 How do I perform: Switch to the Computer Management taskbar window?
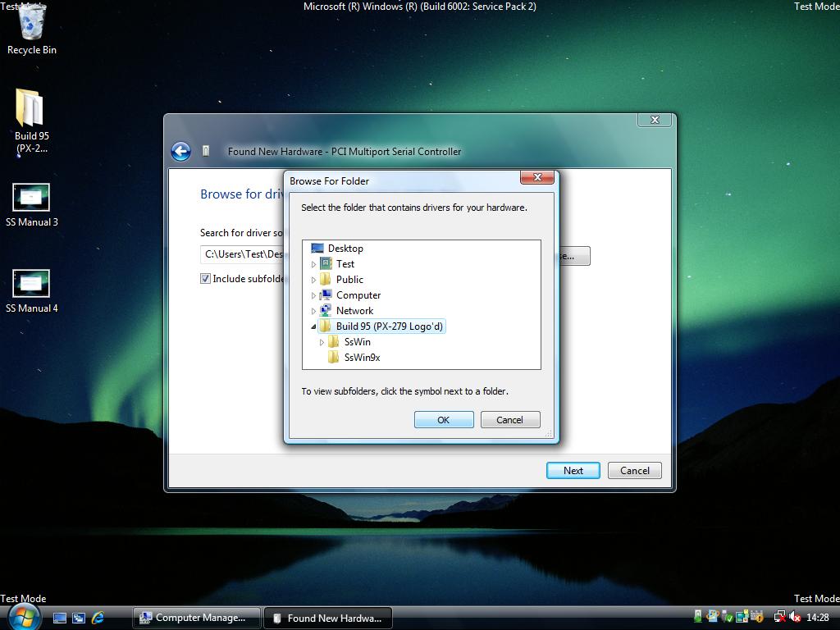point(196,618)
